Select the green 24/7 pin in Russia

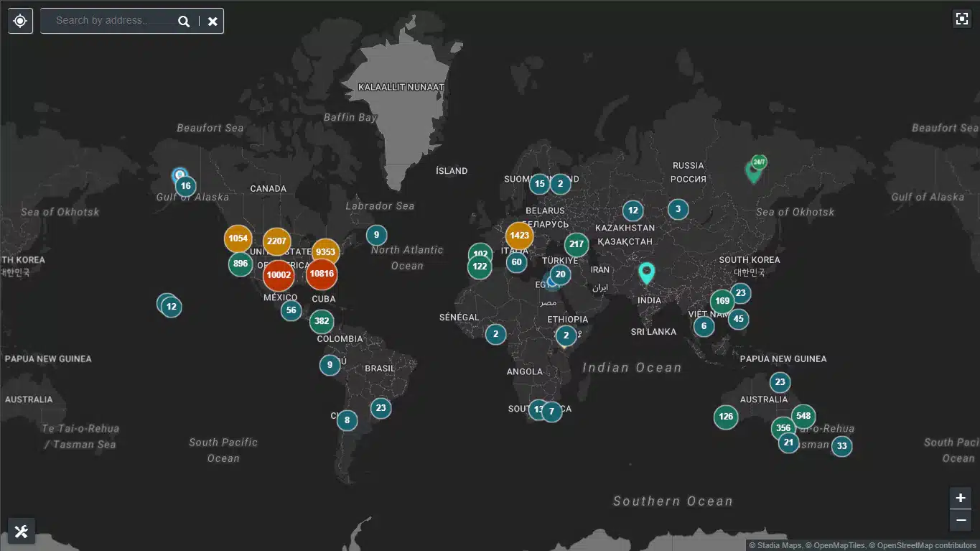click(x=755, y=165)
